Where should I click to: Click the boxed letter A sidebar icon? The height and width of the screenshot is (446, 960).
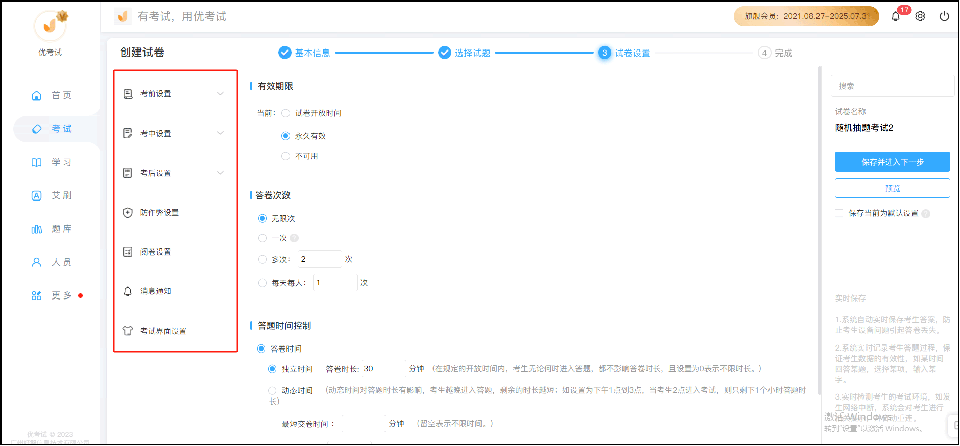point(37,195)
